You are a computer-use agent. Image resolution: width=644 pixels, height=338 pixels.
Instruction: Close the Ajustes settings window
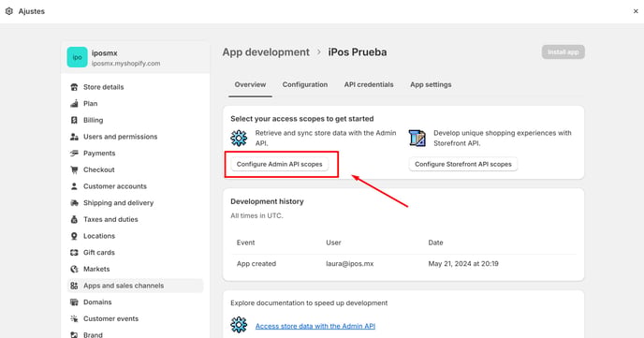point(636,11)
